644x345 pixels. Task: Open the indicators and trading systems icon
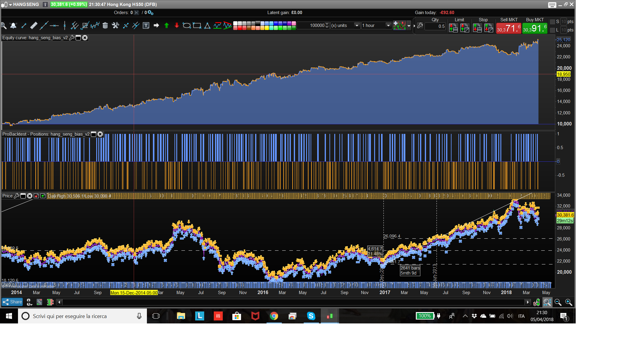point(400,26)
